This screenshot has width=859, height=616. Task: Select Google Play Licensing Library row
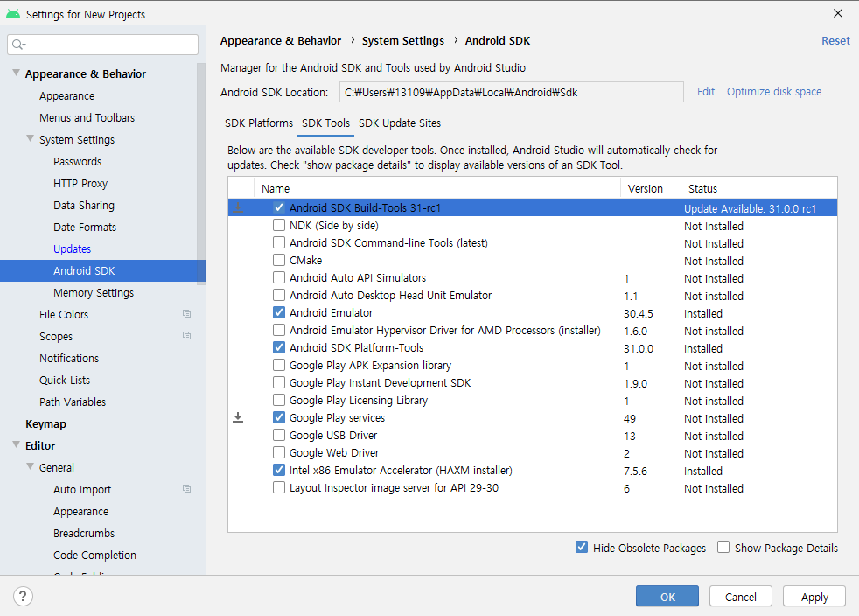533,401
